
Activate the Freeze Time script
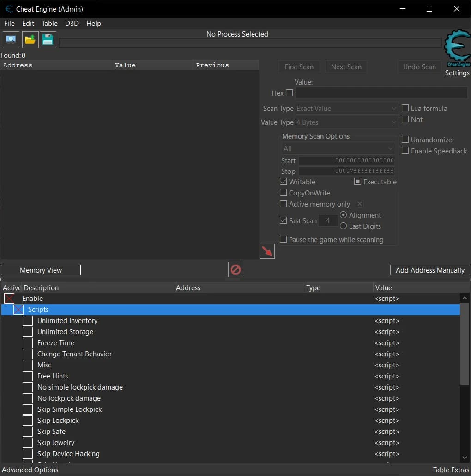[28, 343]
